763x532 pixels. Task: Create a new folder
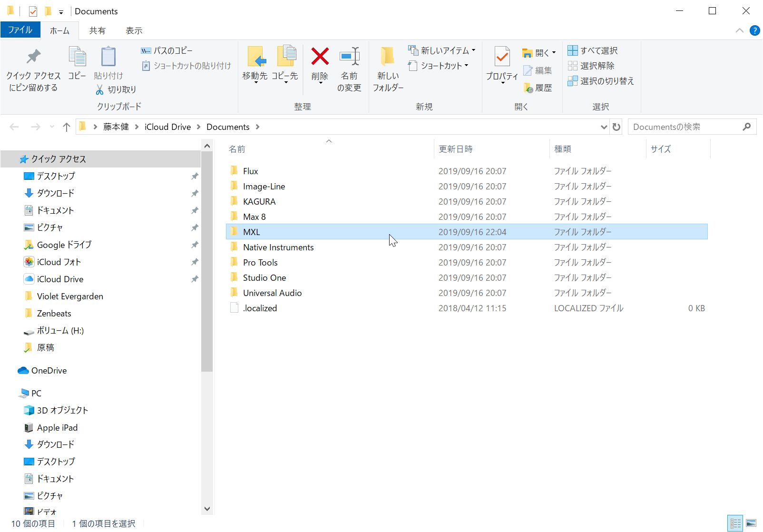click(x=388, y=69)
